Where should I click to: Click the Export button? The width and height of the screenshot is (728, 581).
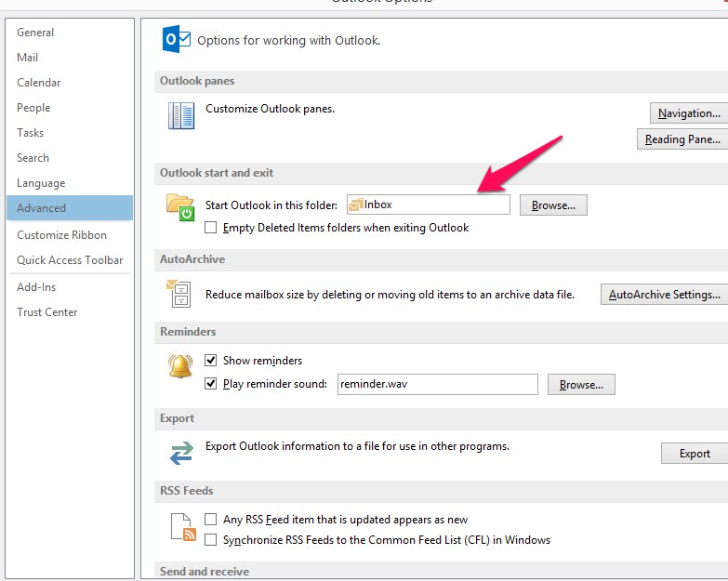(695, 453)
